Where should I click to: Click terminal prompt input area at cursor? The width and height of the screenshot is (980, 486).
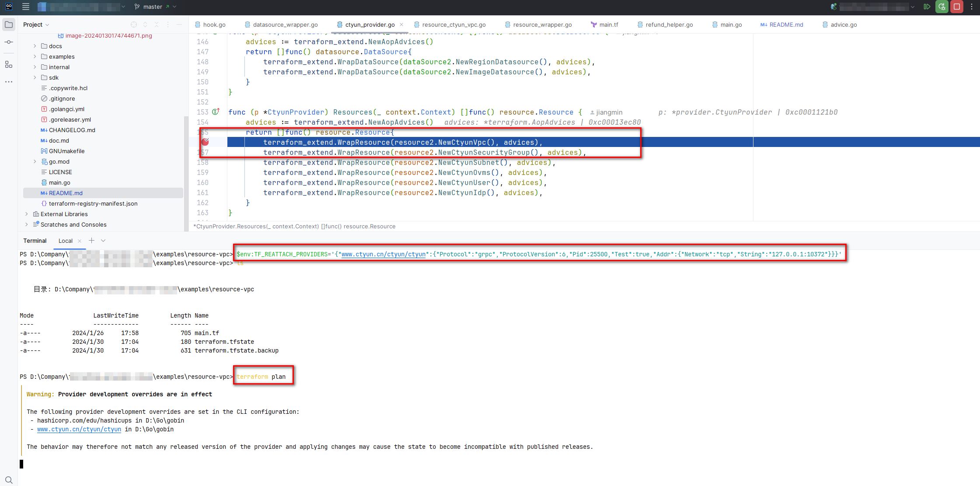pyautogui.click(x=21, y=464)
